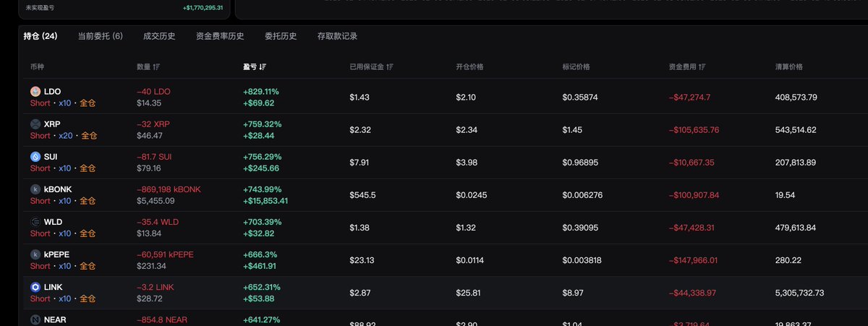Screen dimensions: 868x326
Task: Sort by 已用保证金 column sort icon
Action: [x=391, y=67]
